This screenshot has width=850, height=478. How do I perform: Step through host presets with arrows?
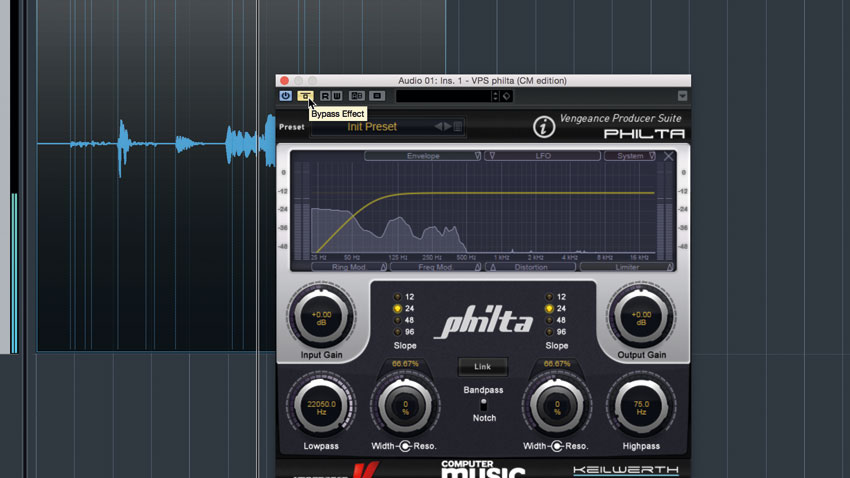tap(495, 96)
